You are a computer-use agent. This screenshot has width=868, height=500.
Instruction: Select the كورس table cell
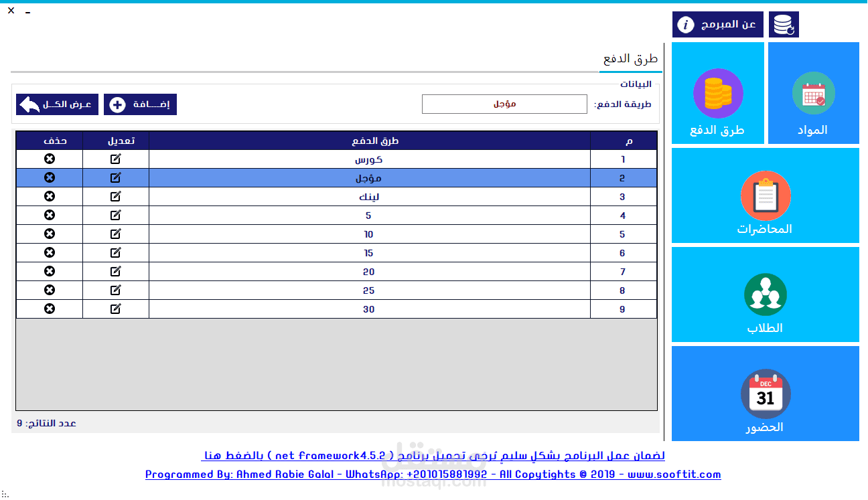click(x=370, y=159)
